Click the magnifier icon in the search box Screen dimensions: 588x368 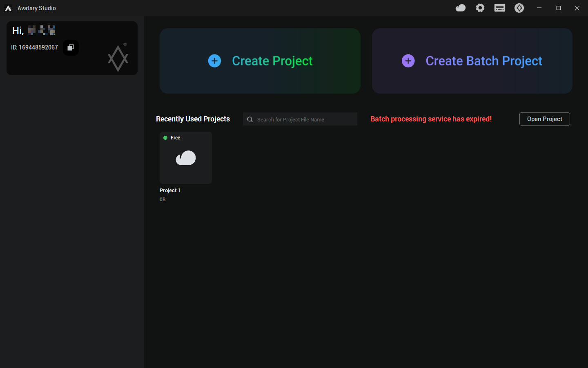[x=250, y=119]
